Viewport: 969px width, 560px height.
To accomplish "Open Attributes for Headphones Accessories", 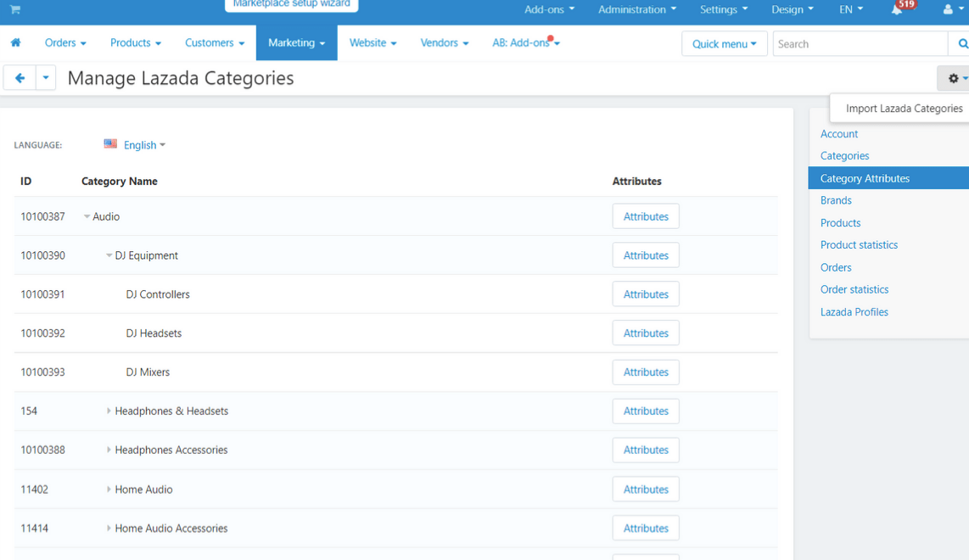I will (x=646, y=450).
